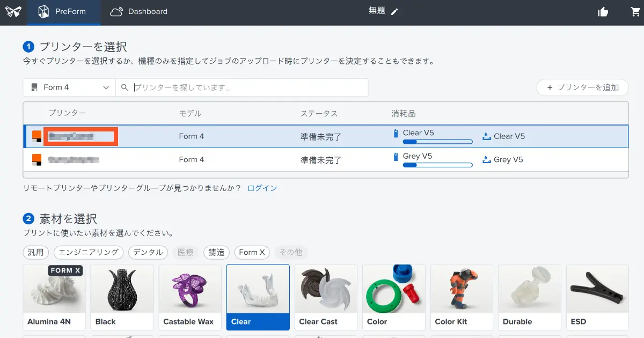Click the モデル column header
Screen dimensions: 644x338
coord(190,113)
